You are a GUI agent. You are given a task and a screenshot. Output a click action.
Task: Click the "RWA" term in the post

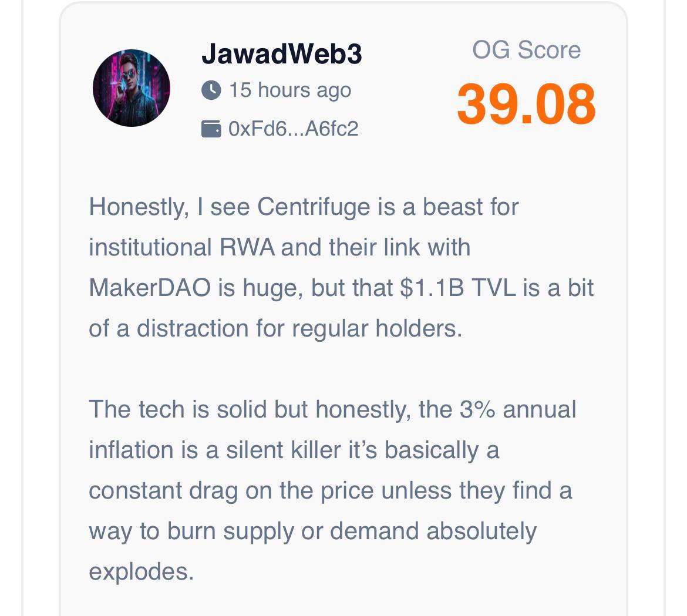(247, 247)
